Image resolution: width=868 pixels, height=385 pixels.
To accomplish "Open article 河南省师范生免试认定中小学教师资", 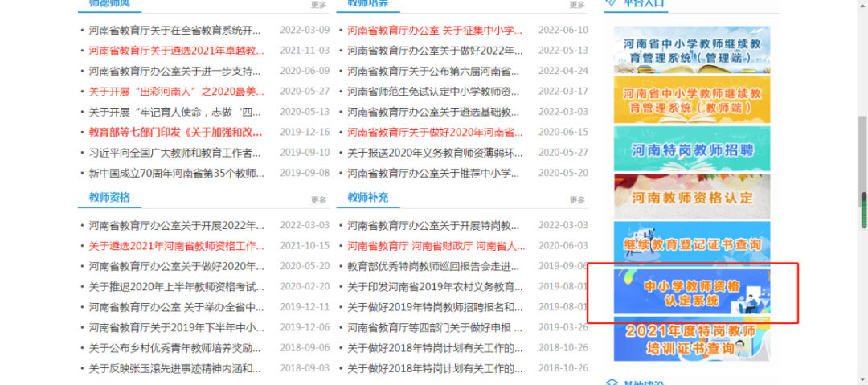I will coord(434,92).
